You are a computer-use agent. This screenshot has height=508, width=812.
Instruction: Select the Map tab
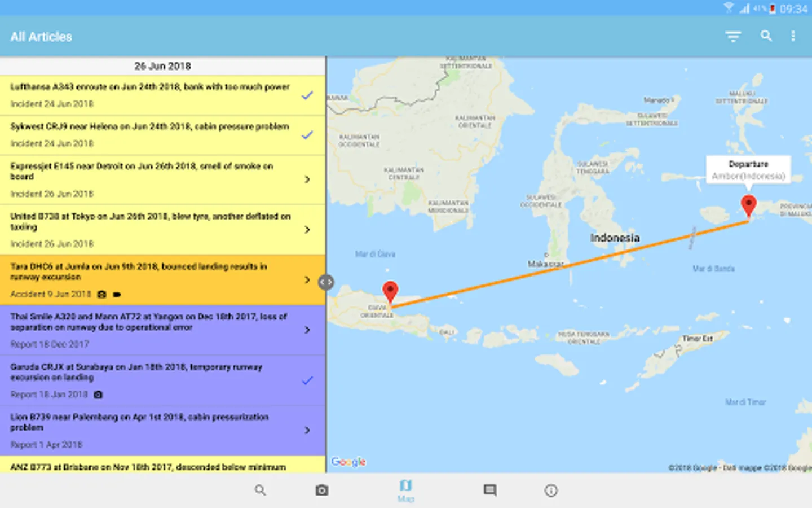tap(406, 491)
